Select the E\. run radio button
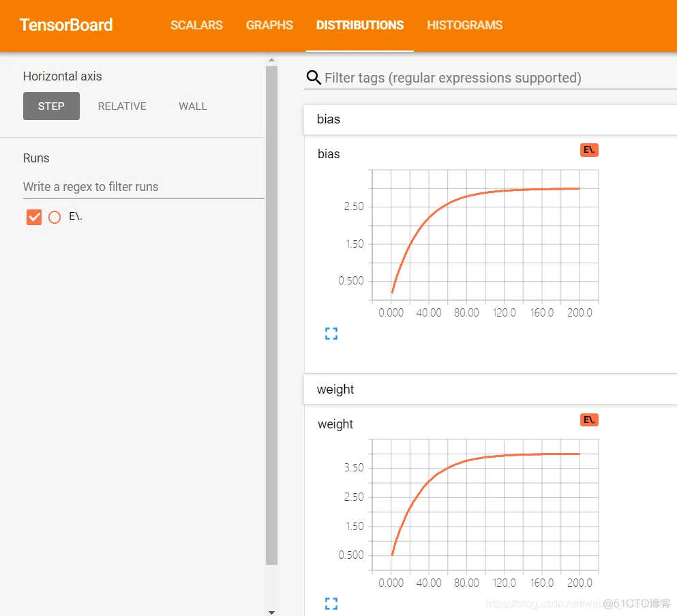The width and height of the screenshot is (677, 616). click(55, 217)
